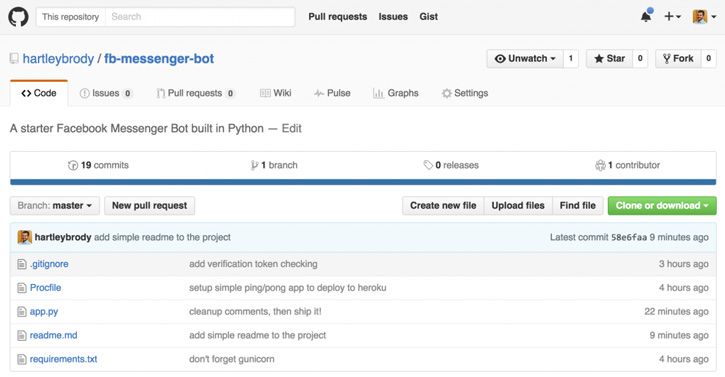Click '3 hours ago' timestamp for .gitignore

[x=684, y=264]
